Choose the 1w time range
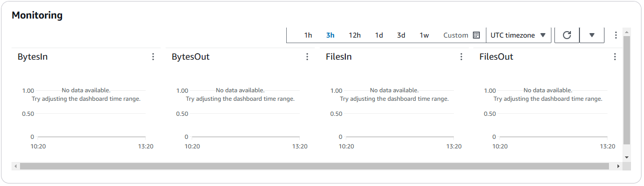644x186 pixels. pos(424,35)
